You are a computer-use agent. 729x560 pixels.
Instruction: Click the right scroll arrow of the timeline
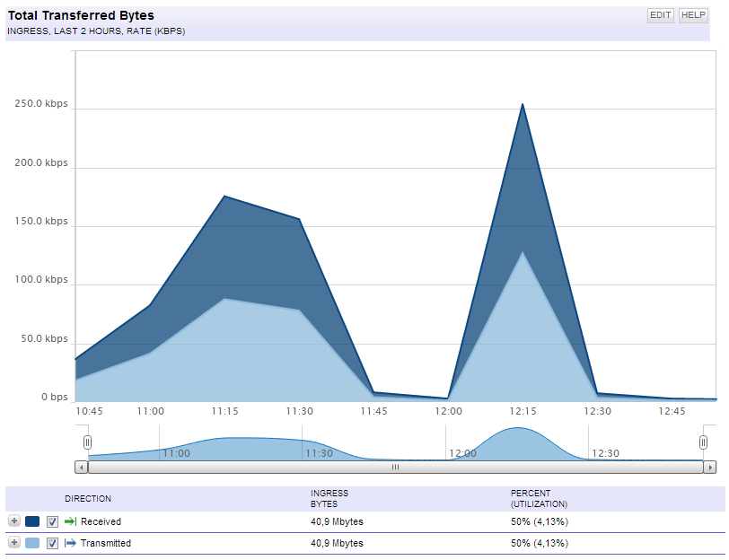pos(709,467)
